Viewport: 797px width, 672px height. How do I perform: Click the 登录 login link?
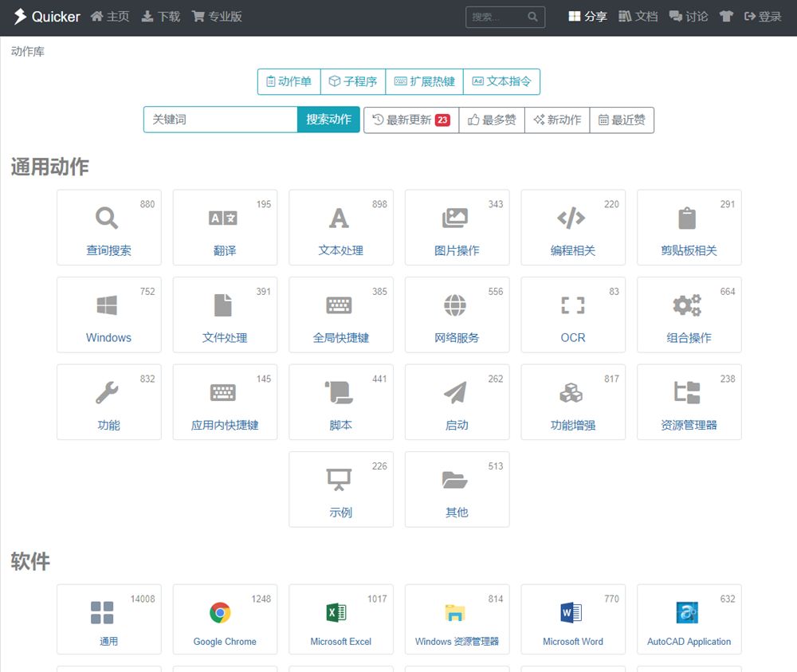coord(763,16)
